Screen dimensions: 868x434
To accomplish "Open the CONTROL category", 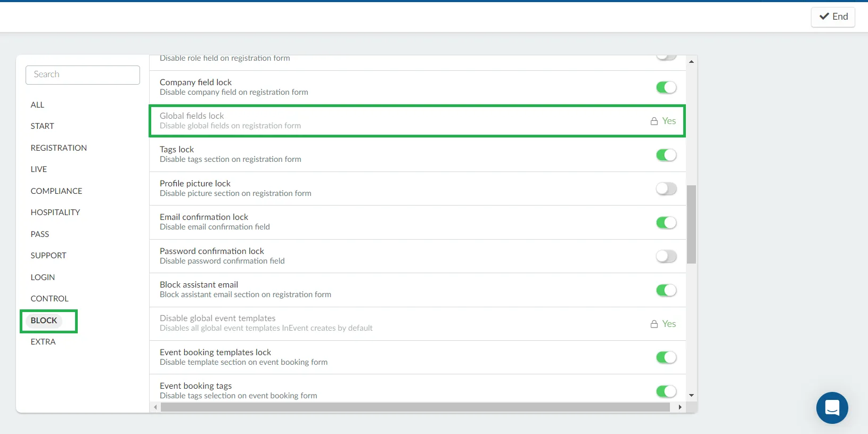I will pos(50,299).
